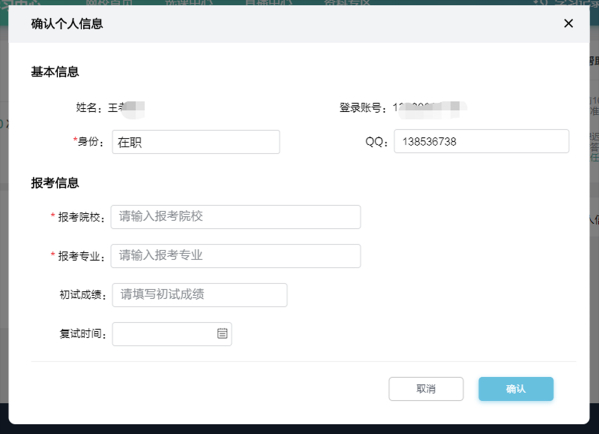Click the 复试时间 label
599x434 pixels.
(83, 334)
